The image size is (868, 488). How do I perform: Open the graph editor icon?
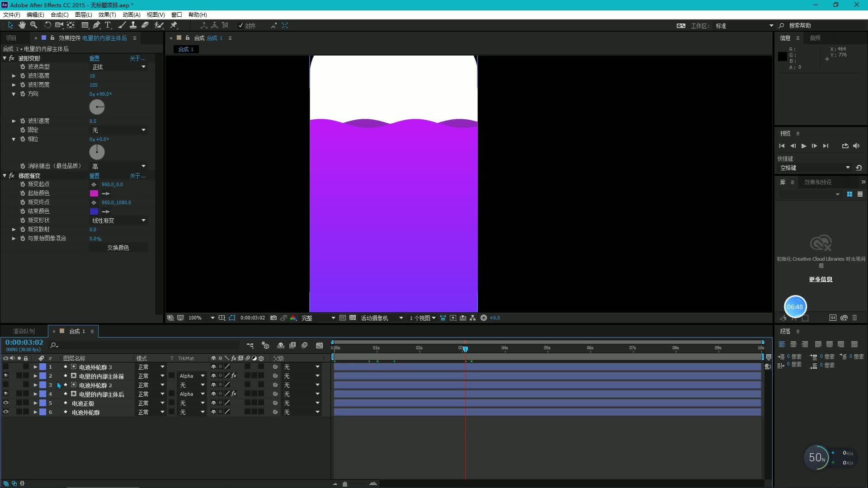[320, 346]
